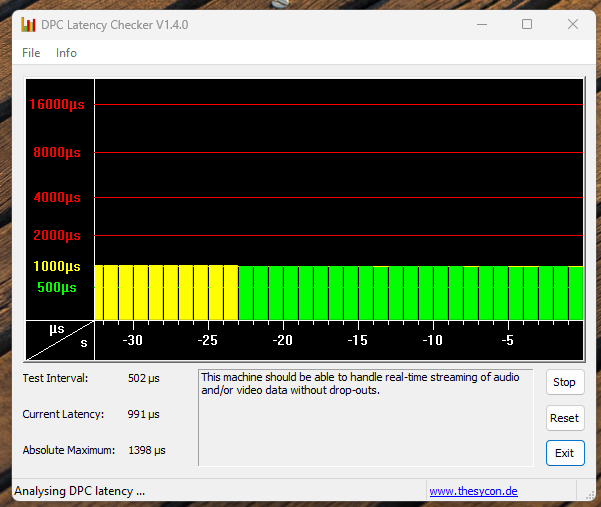Click the Stop button
601x507 pixels.
coord(565,382)
